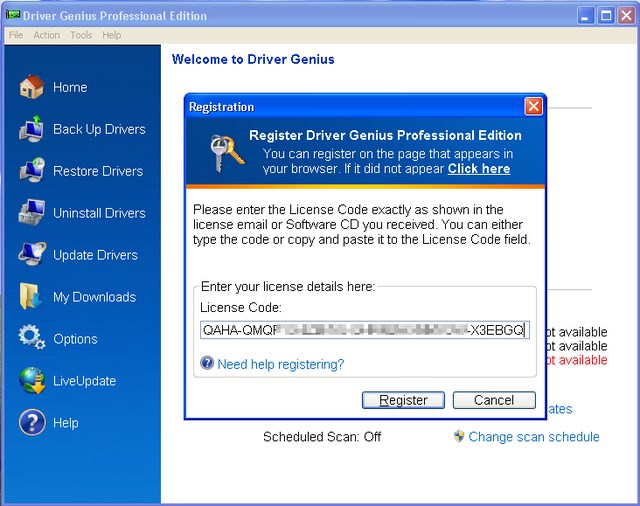Image resolution: width=640 pixels, height=506 pixels.
Task: Click the blue help icon beside Need help registering
Action: coord(207,363)
